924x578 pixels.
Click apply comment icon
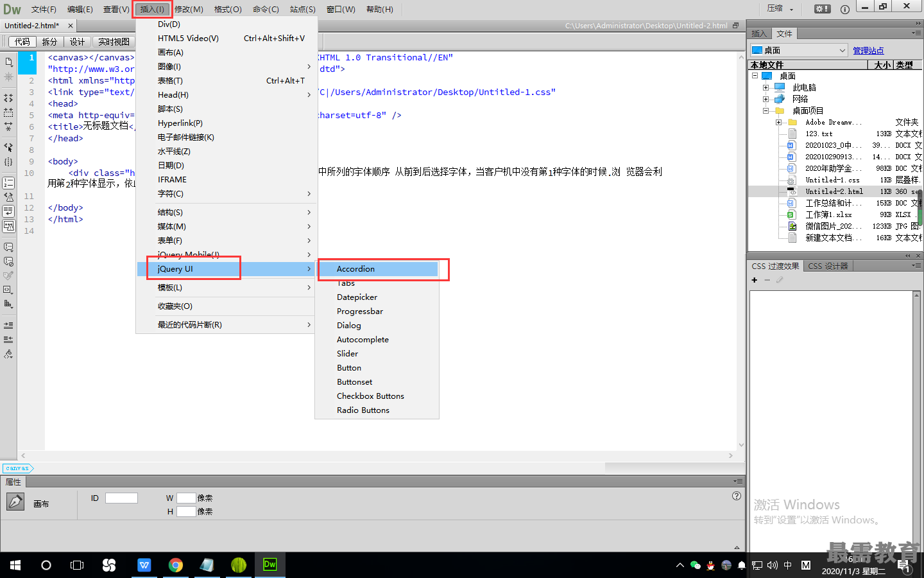tap(8, 247)
